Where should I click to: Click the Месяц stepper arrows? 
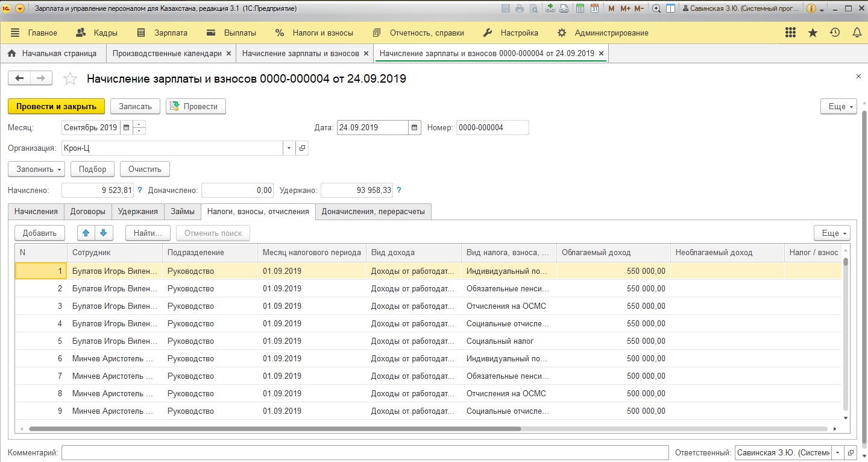(x=139, y=127)
